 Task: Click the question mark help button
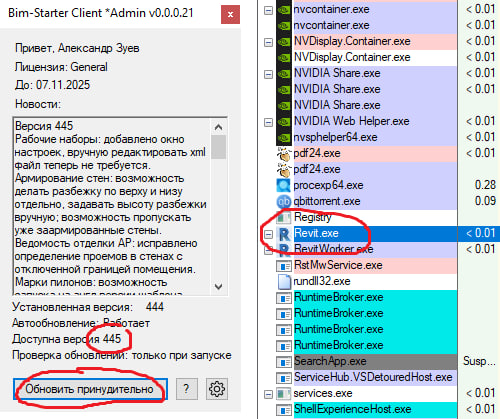[187, 389]
